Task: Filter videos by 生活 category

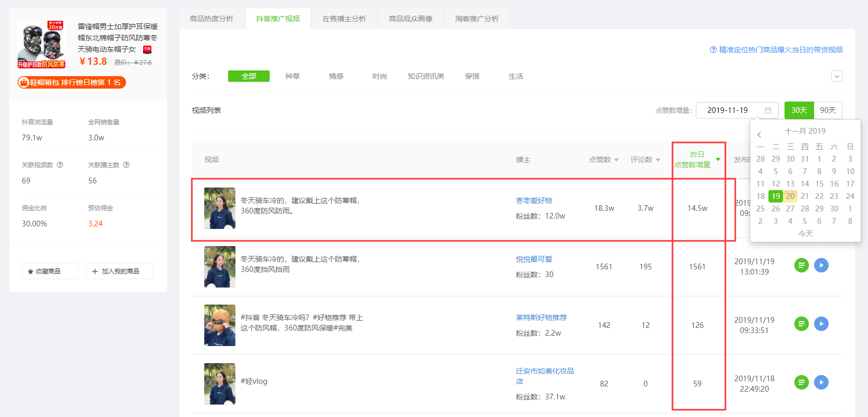Action: pos(516,76)
